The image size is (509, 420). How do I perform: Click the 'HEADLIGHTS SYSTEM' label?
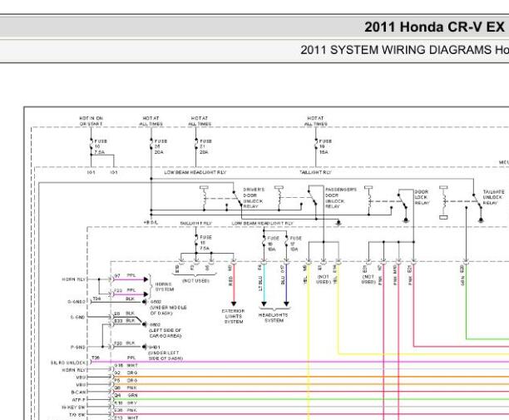(x=274, y=318)
